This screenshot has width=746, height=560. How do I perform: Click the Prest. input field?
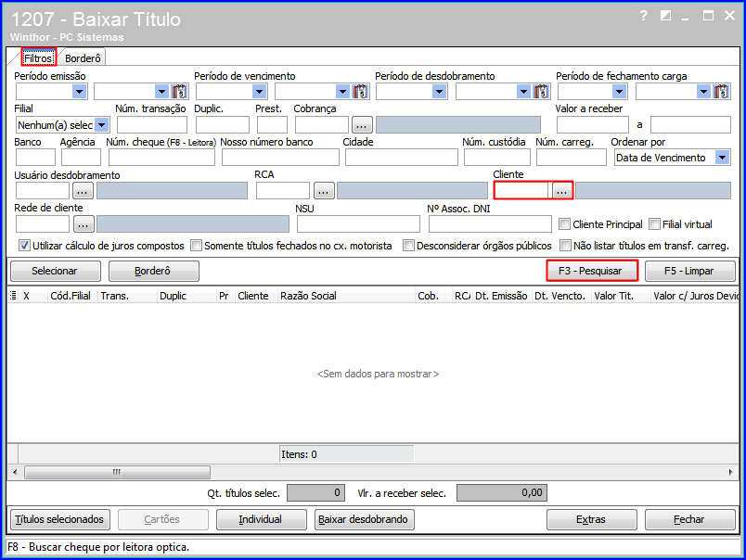272,125
